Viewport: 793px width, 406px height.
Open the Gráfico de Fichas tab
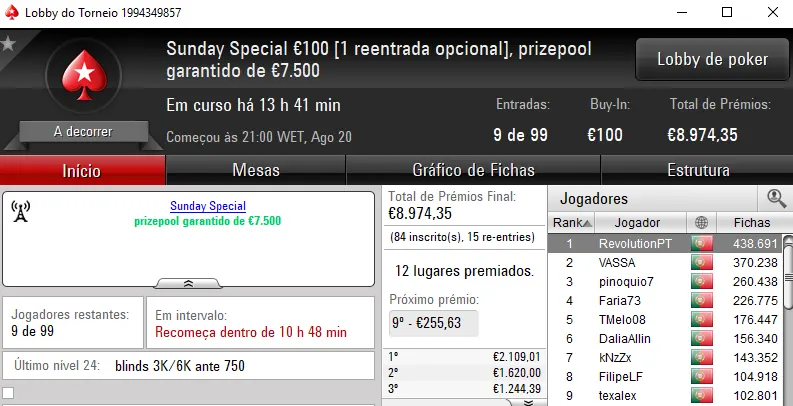click(x=473, y=170)
